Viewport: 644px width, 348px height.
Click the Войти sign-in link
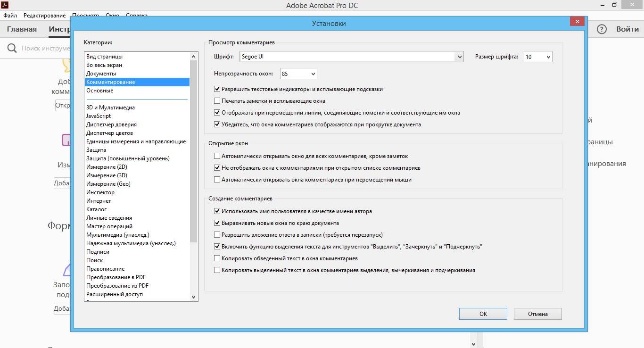[627, 29]
